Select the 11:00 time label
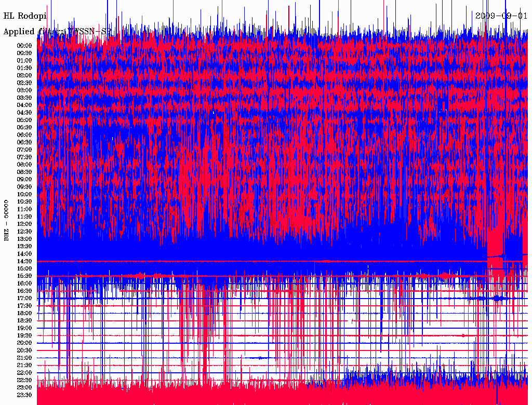The height and width of the screenshot is (405, 532). click(x=24, y=209)
